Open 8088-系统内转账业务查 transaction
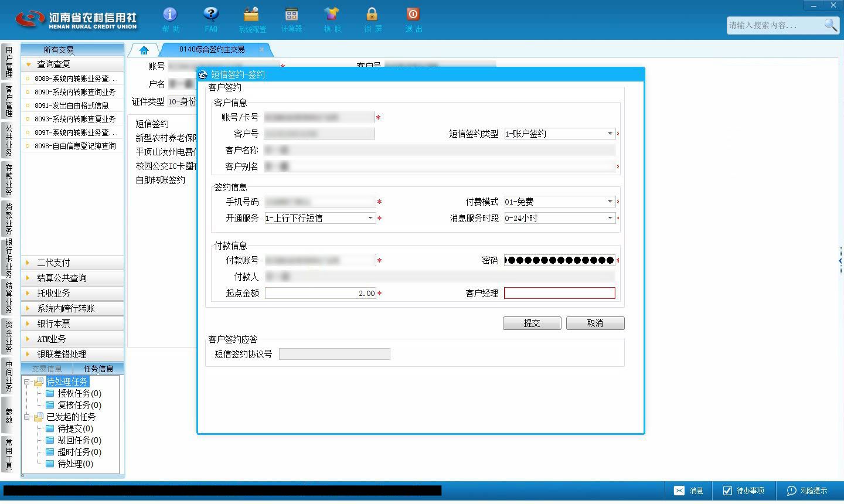Image resolution: width=844 pixels, height=504 pixels. (73, 79)
